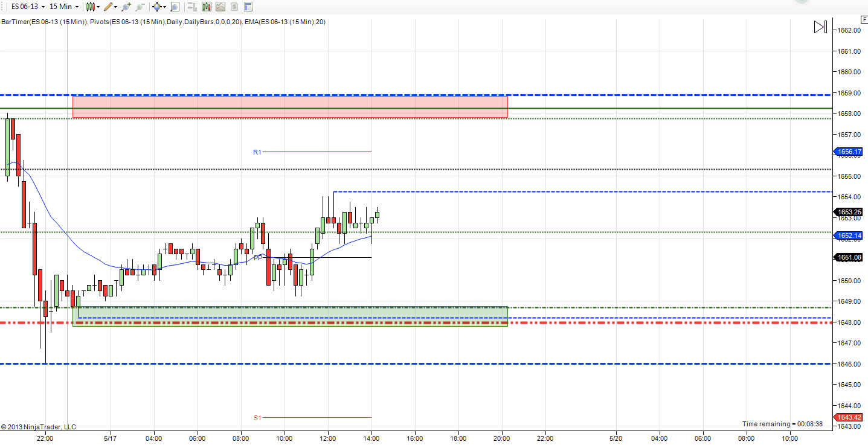Image resolution: width=868 pixels, height=445 pixels.
Task: Toggle the chart trader panel icon
Action: pos(192,7)
